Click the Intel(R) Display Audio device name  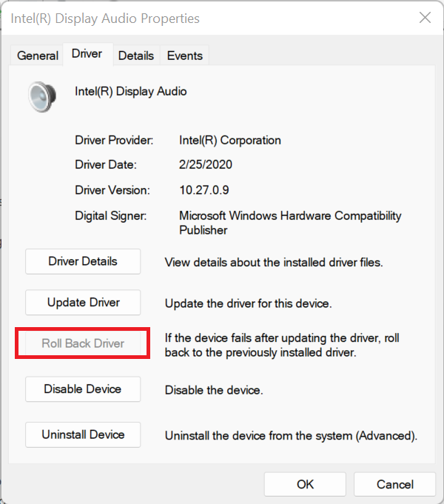pyautogui.click(x=131, y=92)
